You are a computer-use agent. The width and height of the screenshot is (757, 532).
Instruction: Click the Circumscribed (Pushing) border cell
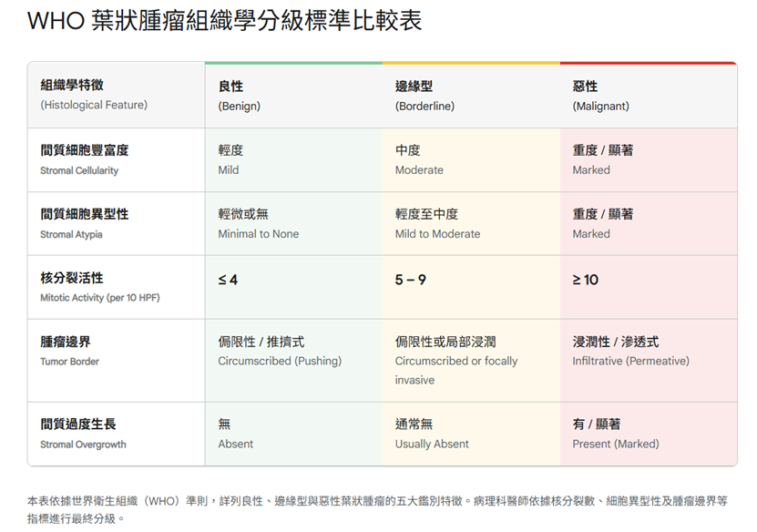pos(278,361)
